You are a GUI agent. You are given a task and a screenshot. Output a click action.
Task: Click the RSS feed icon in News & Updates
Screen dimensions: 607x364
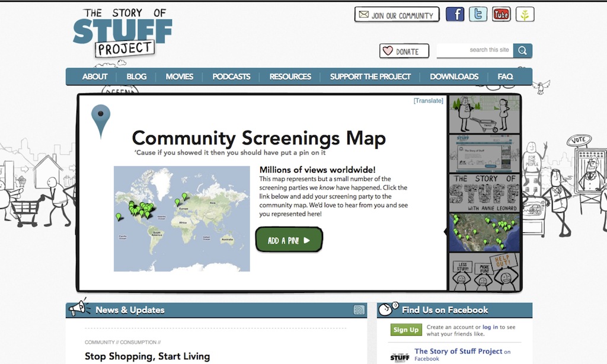coord(359,310)
